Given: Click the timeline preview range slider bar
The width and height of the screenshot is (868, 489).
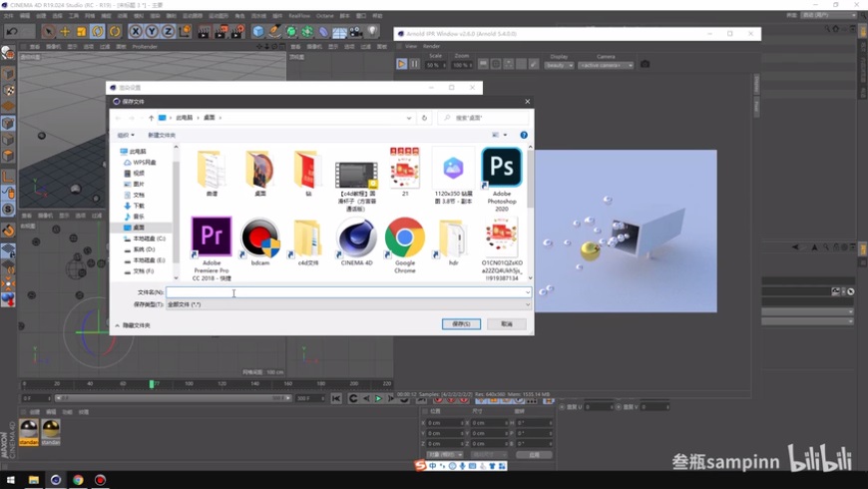Looking at the screenshot, I should [x=173, y=398].
